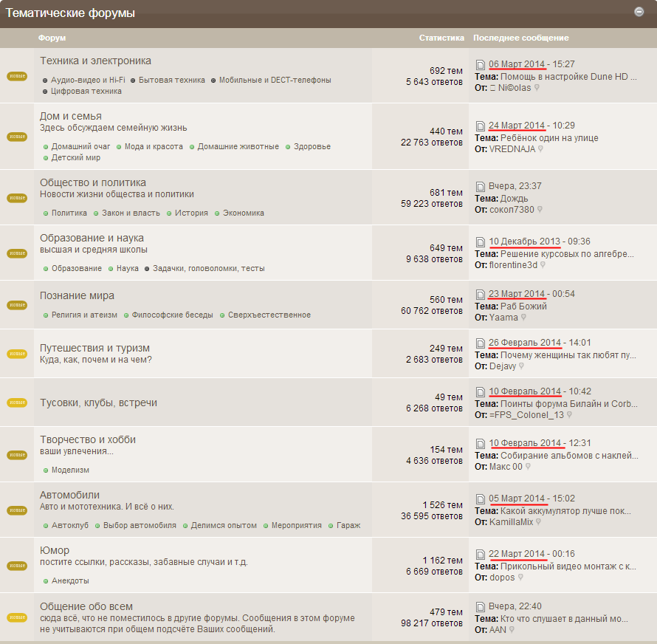Image resolution: width=657 pixels, height=644 pixels.
Task: Open the Выбор автомобиля subforum
Action: click(x=140, y=525)
